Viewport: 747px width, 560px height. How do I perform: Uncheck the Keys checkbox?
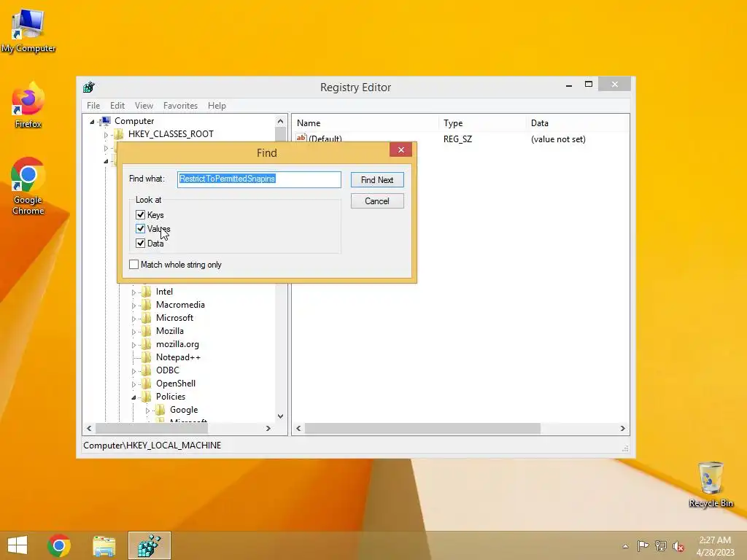tap(140, 215)
